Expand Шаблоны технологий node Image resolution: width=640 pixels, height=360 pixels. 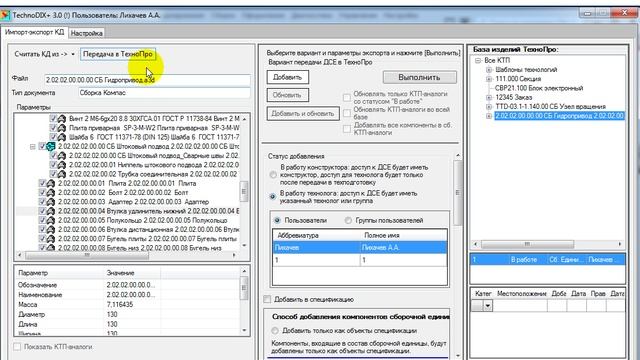tap(489, 70)
